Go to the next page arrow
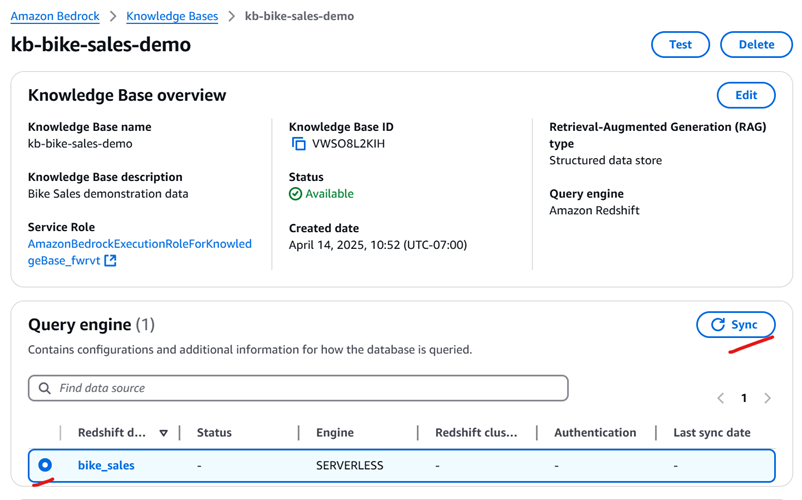Viewport: 802px width, 500px height. [x=767, y=398]
